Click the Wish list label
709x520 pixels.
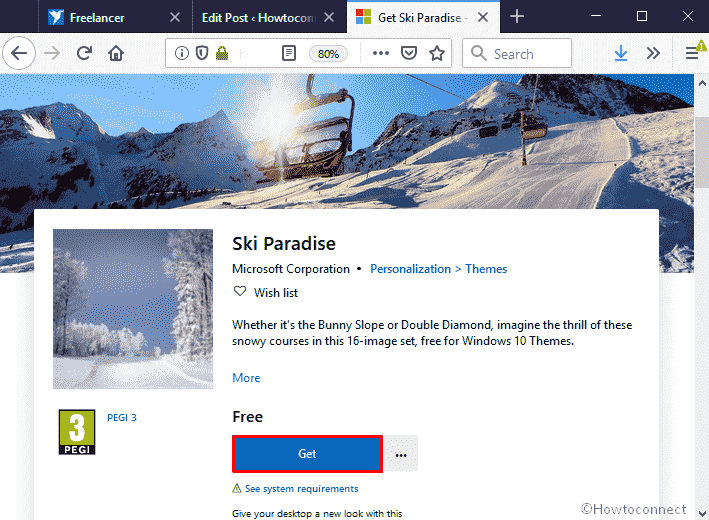click(276, 293)
